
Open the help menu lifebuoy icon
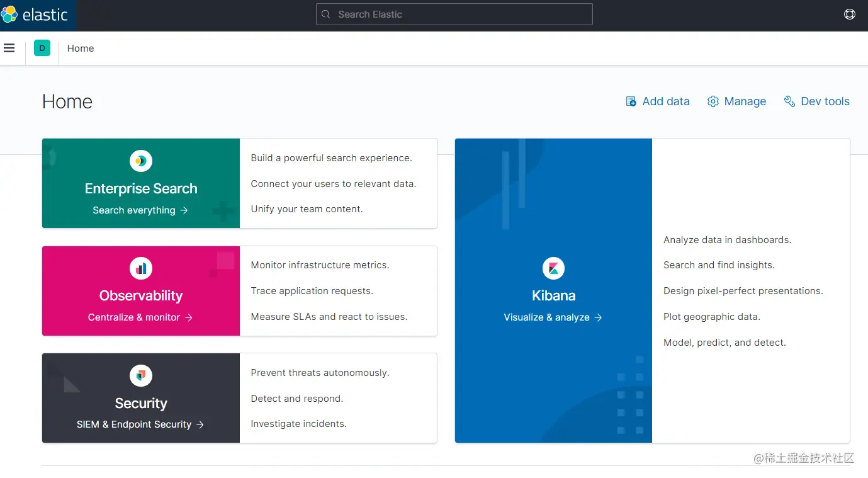click(850, 14)
